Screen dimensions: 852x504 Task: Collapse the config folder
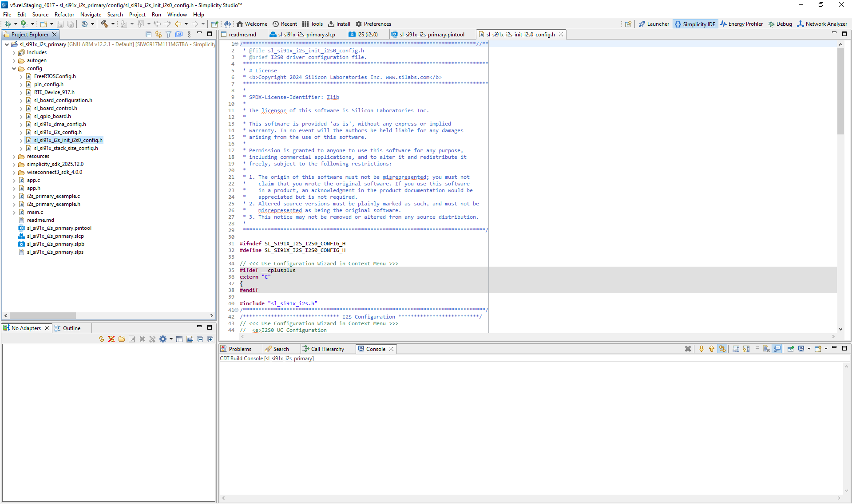pos(14,68)
